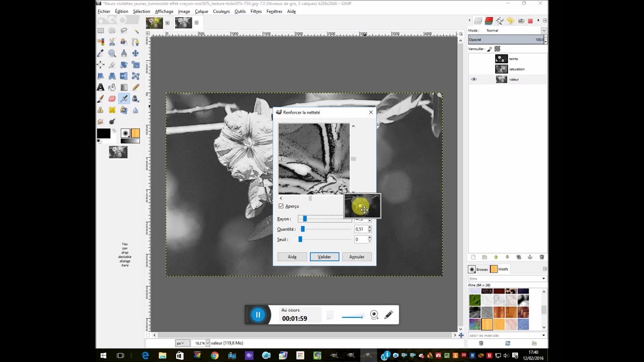This screenshot has height=362, width=644.
Task: Click the Opacité slider bar
Action: point(507,40)
